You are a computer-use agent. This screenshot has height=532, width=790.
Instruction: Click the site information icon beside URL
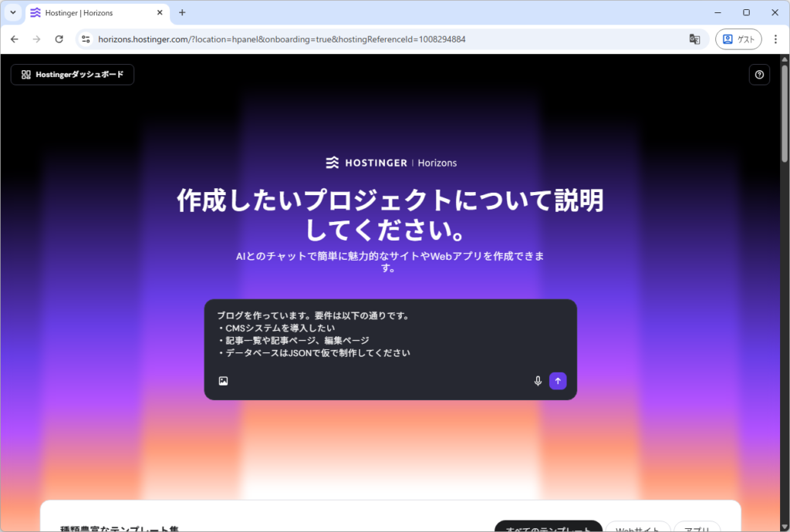click(86, 39)
